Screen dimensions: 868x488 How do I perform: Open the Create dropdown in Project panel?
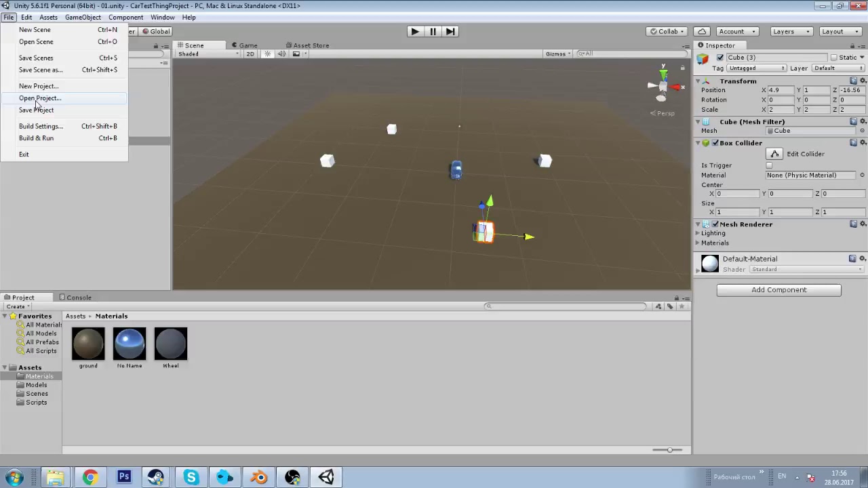coord(17,306)
